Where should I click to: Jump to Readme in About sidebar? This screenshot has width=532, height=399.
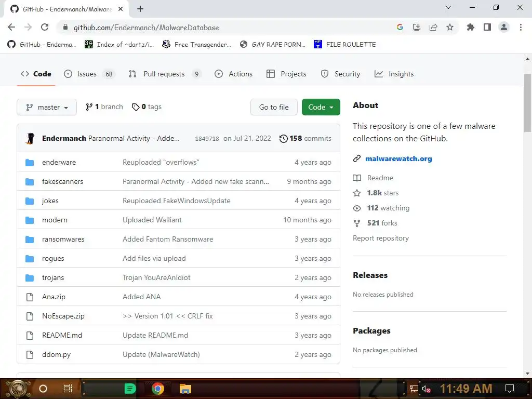(373, 178)
